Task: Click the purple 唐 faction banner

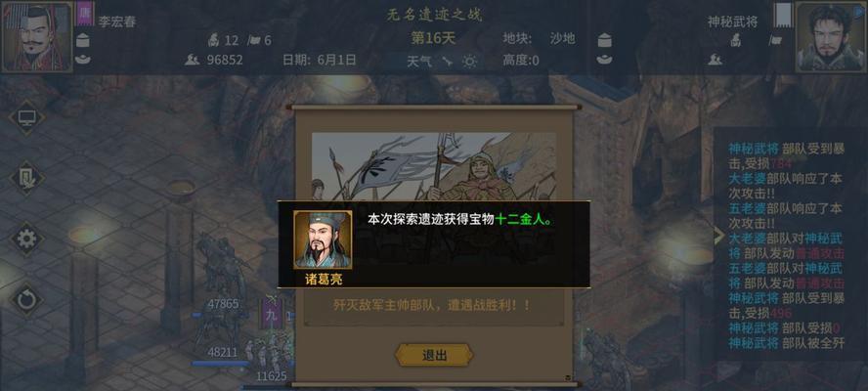Action: pos(85,14)
